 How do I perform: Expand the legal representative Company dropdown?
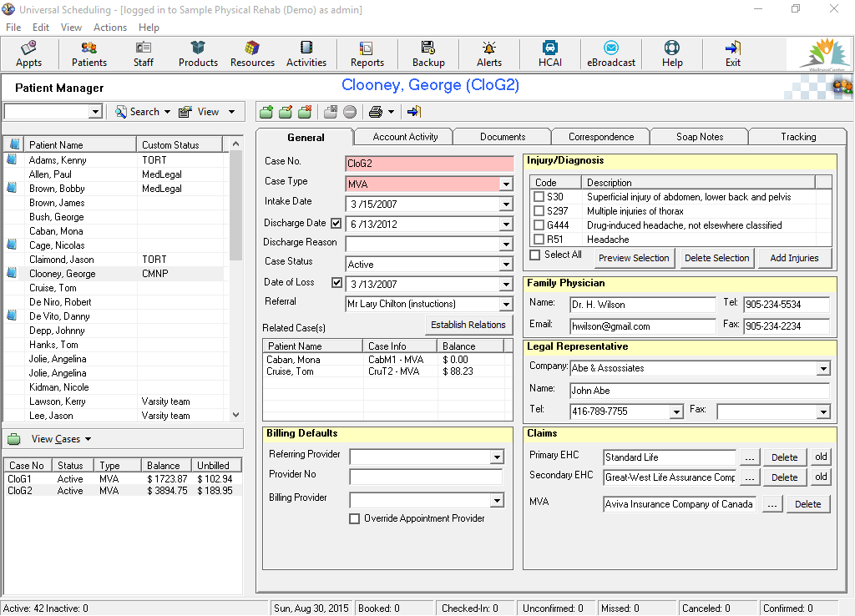[823, 368]
